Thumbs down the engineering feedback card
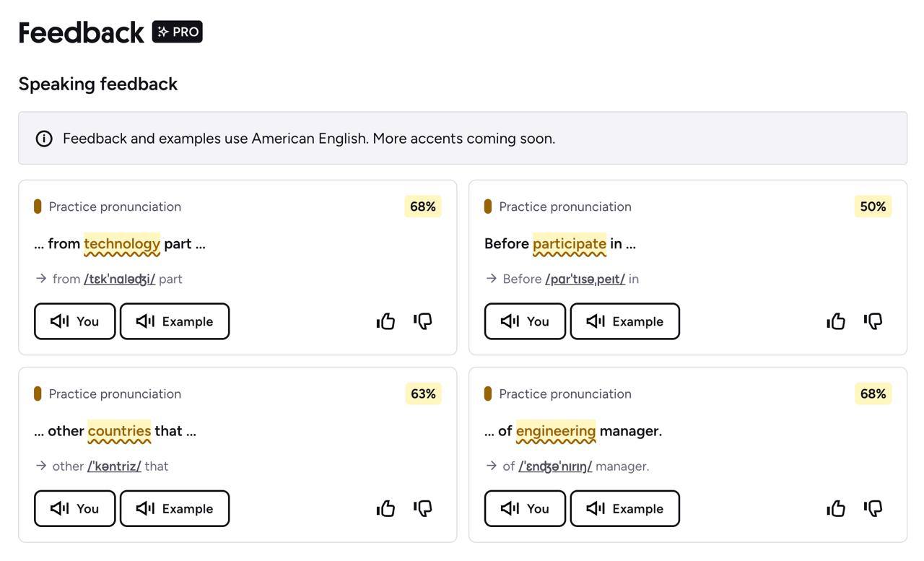This screenshot has width=924, height=561. point(873,508)
